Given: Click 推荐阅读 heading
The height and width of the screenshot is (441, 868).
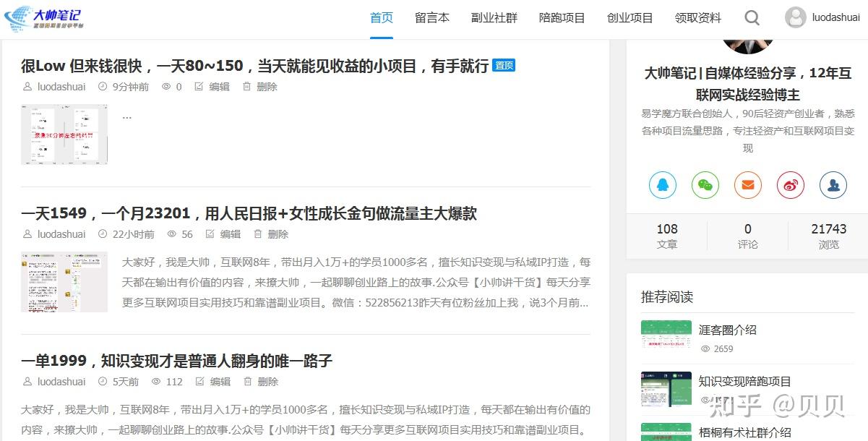Looking at the screenshot, I should (x=667, y=297).
